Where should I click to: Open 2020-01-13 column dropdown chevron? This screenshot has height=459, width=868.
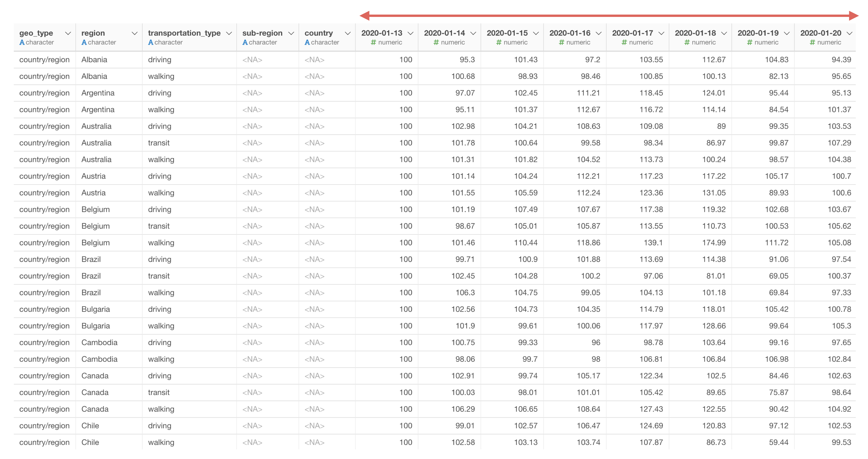click(x=410, y=33)
